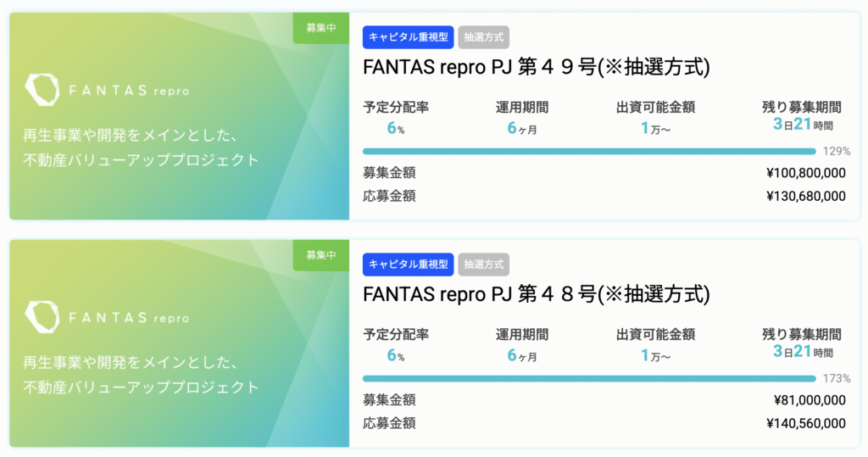Screen dimensions: 868x457
Task: Open the 第48号 project banner image
Action: click(180, 343)
